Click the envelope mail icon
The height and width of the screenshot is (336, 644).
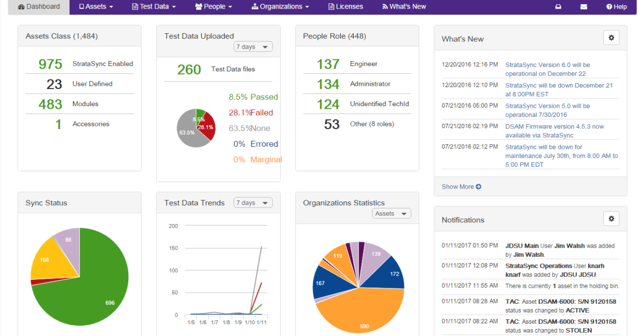tap(583, 7)
